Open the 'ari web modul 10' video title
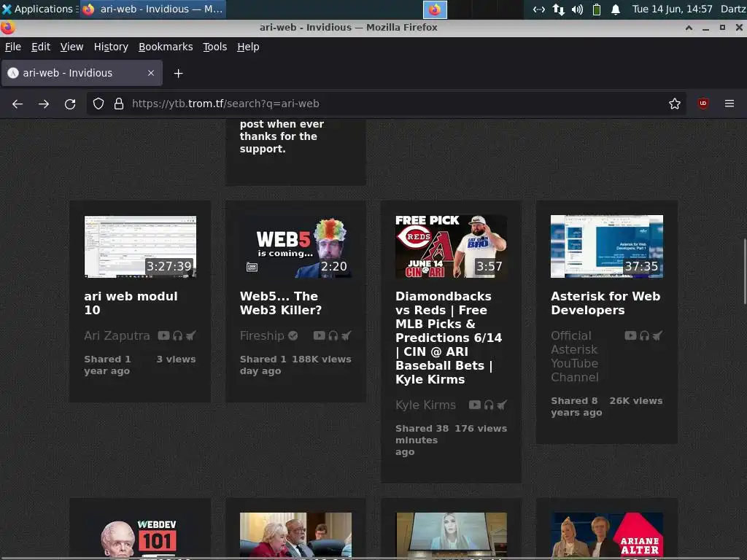The width and height of the screenshot is (747, 560). [x=131, y=303]
